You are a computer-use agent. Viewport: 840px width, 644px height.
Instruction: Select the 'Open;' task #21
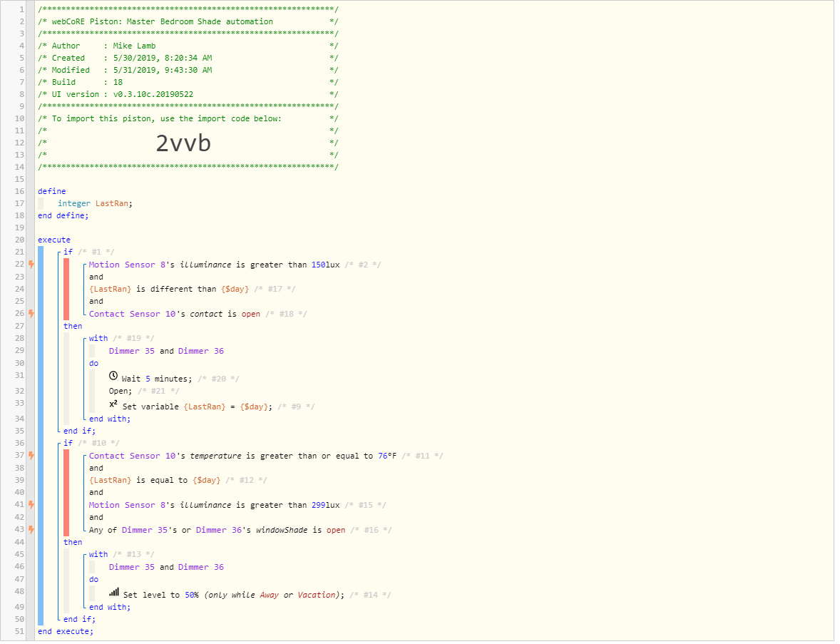[x=121, y=392]
